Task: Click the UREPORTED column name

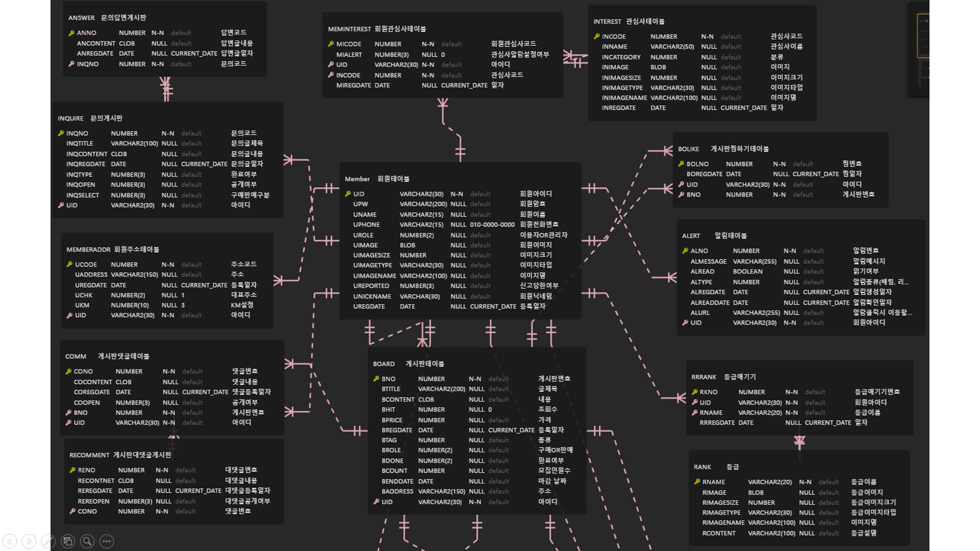Action: tap(371, 286)
